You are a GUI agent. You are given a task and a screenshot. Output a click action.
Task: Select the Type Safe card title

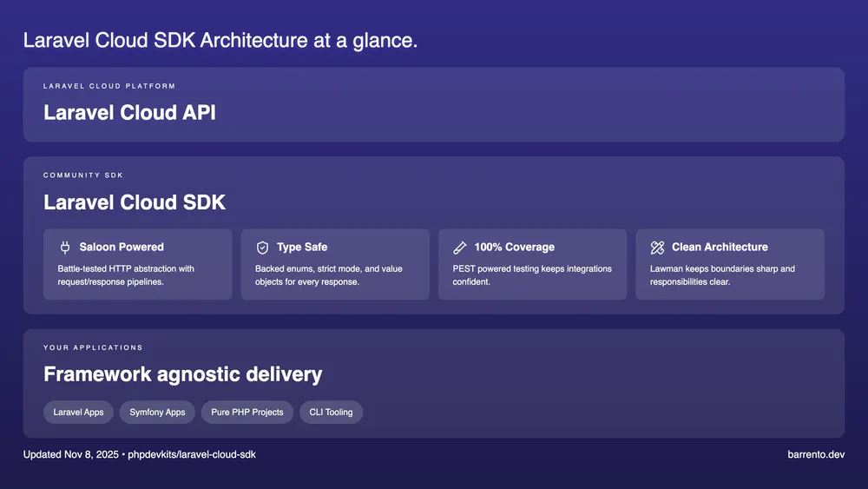pos(302,248)
